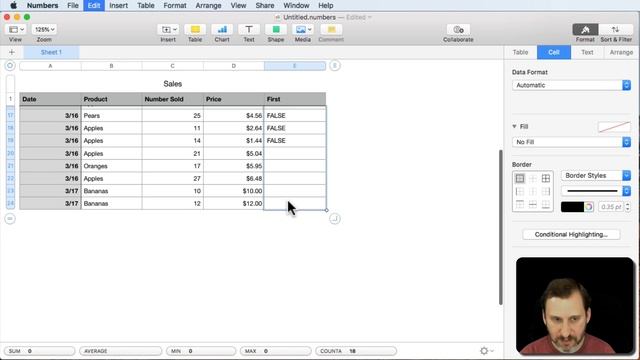Toggle the Format inspector paintbrush icon
This screenshot has width=640, height=360.
(x=585, y=29)
